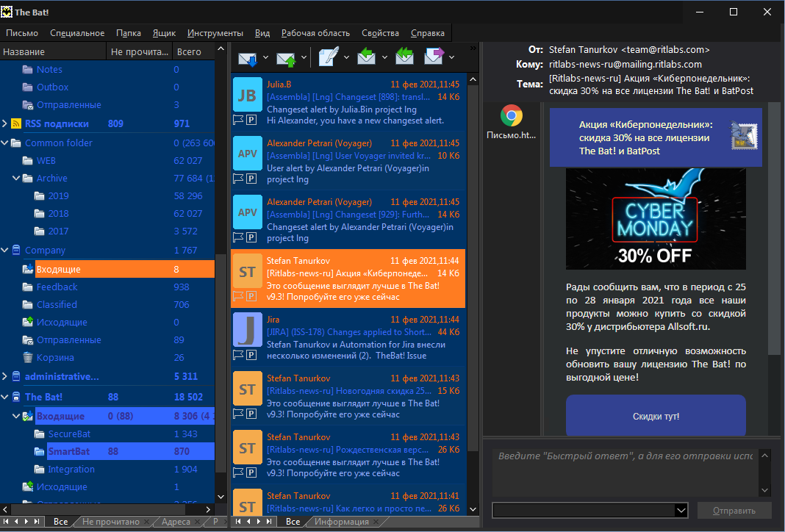Sort folders by Название column header

[x=53, y=51]
